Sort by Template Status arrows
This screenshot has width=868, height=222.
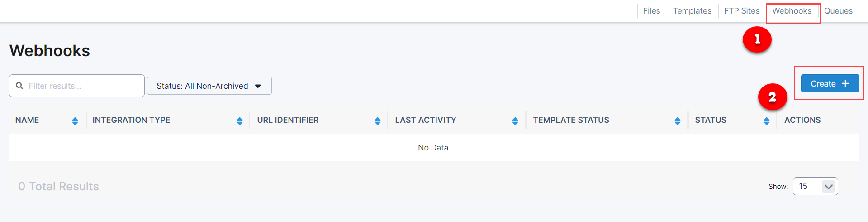click(x=678, y=121)
